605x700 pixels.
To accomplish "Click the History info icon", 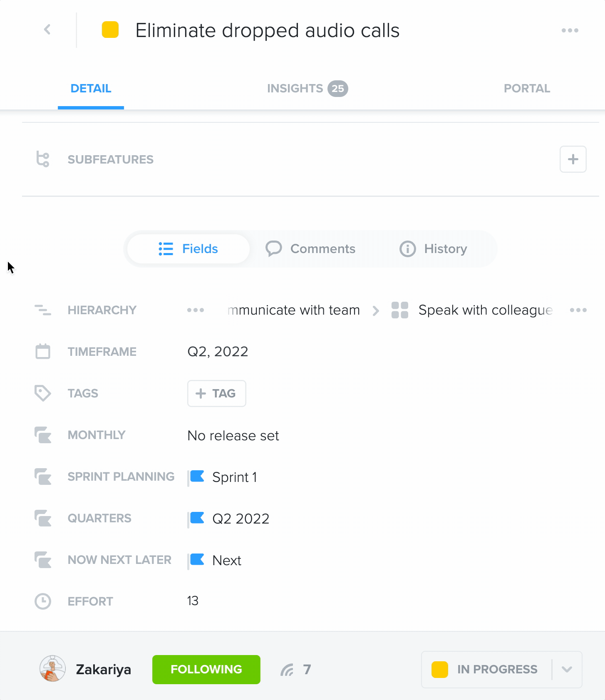I will pos(408,249).
